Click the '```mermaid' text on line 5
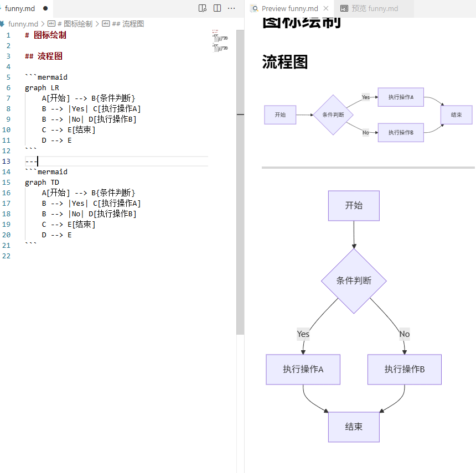The image size is (476, 473). tap(46, 77)
